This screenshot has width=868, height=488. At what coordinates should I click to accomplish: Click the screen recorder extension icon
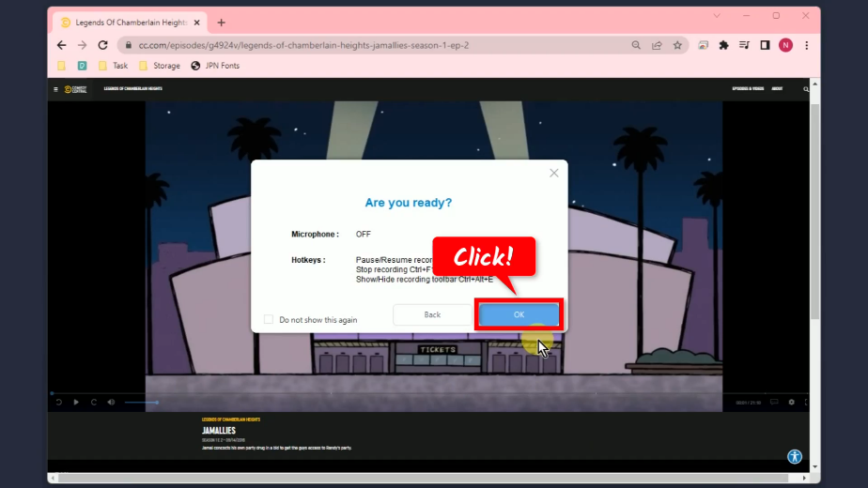tap(703, 45)
